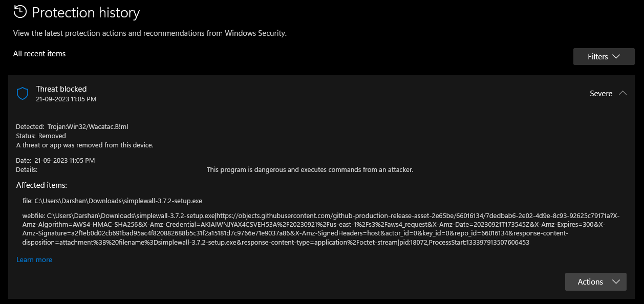
Task: Open the Learn more link
Action: click(x=34, y=259)
